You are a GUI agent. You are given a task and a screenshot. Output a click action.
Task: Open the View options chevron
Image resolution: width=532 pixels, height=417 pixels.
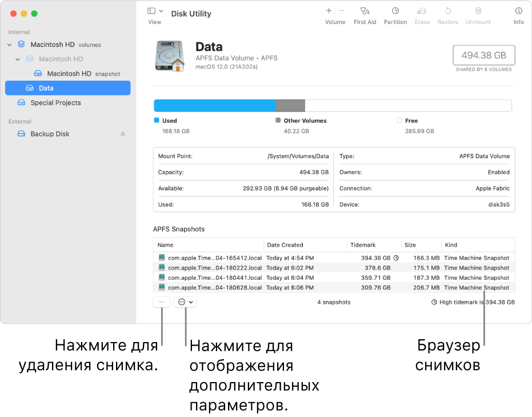coord(161,11)
